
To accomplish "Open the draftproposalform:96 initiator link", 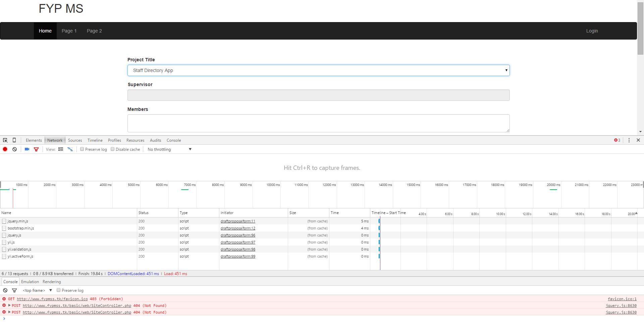I will 238,235.
